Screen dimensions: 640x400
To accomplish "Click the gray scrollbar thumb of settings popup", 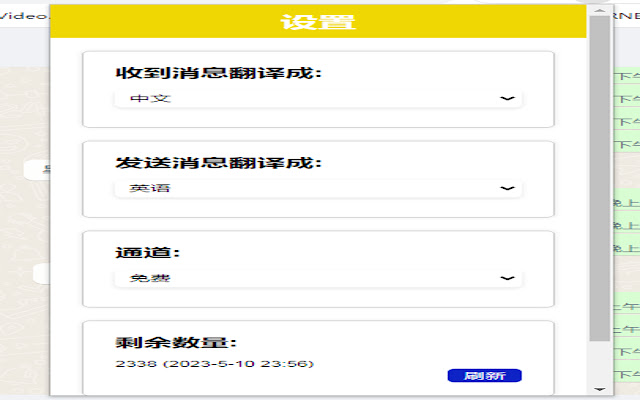I will pyautogui.click(x=600, y=179).
